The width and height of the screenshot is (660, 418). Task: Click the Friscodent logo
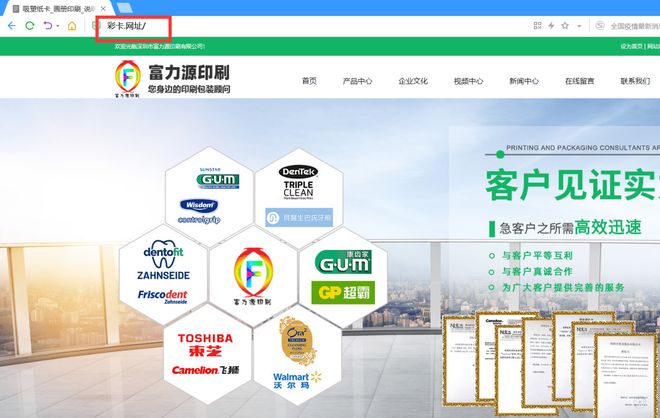coord(163,296)
